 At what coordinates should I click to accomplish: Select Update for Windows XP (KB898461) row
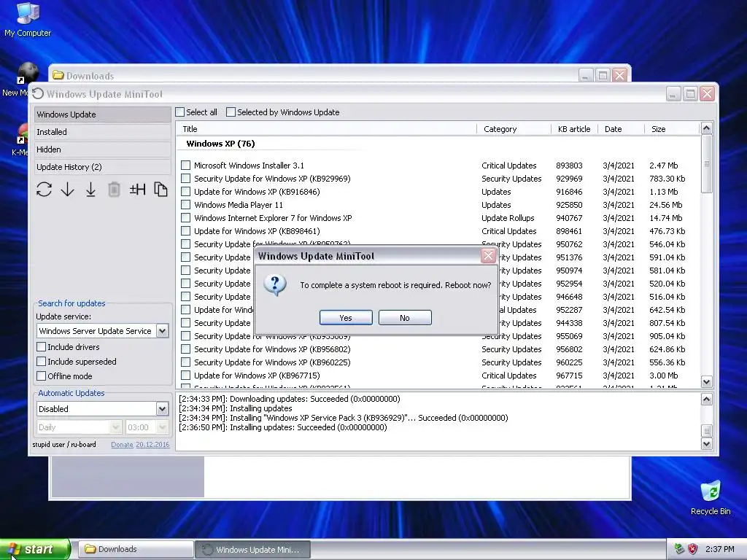click(x=438, y=231)
